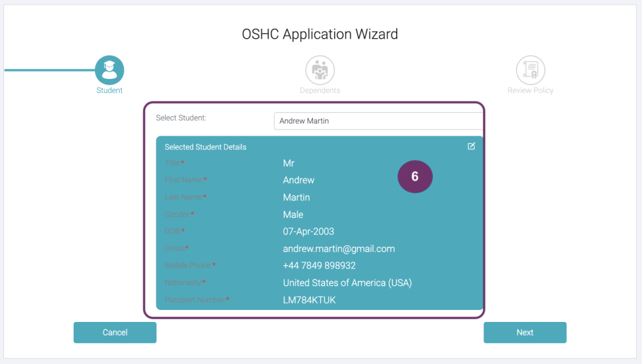Click the progress line before Student step
642x364 pixels.
[48, 69]
